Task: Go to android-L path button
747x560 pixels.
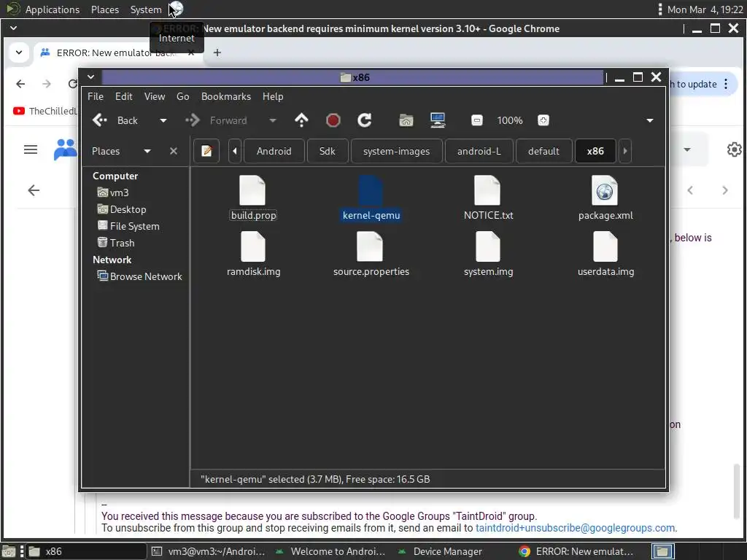Action: click(x=479, y=151)
